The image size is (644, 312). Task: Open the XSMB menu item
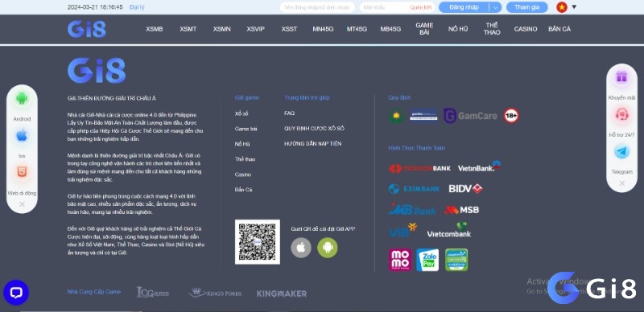(x=155, y=29)
